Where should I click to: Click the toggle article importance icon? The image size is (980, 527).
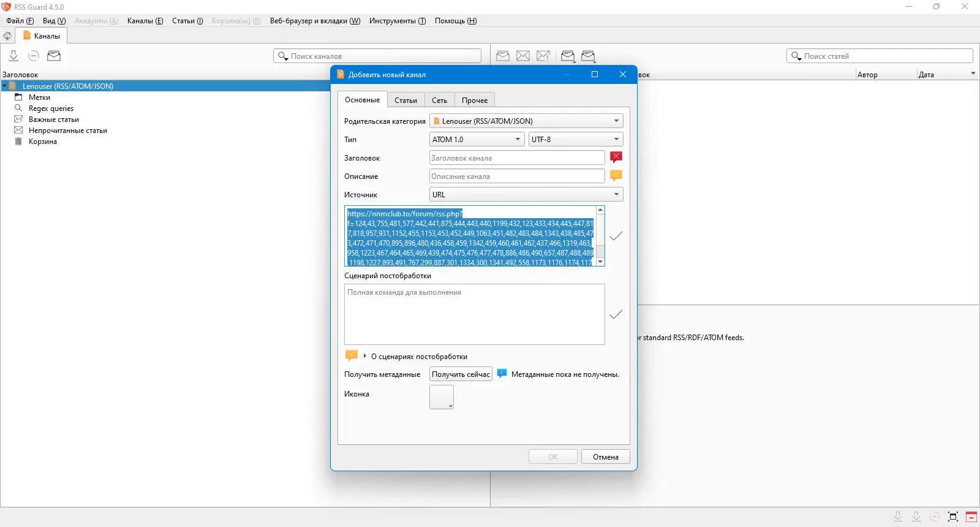click(x=543, y=56)
